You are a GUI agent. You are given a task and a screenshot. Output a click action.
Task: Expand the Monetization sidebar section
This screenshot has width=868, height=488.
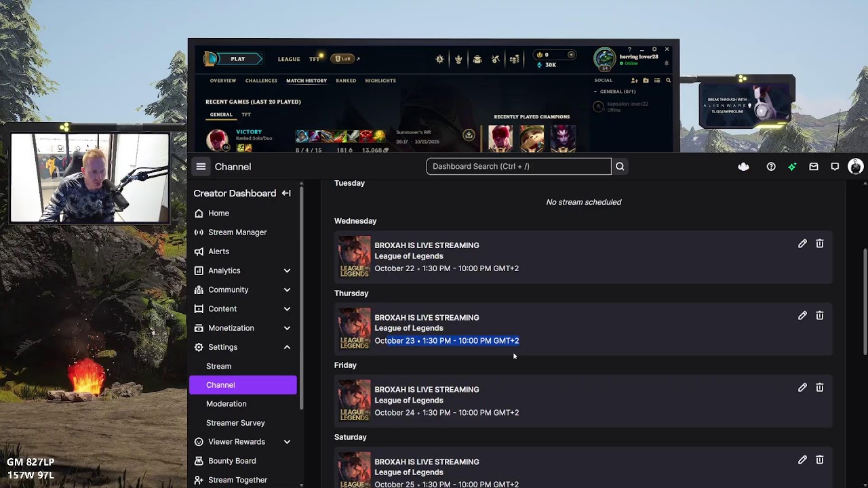(287, 328)
